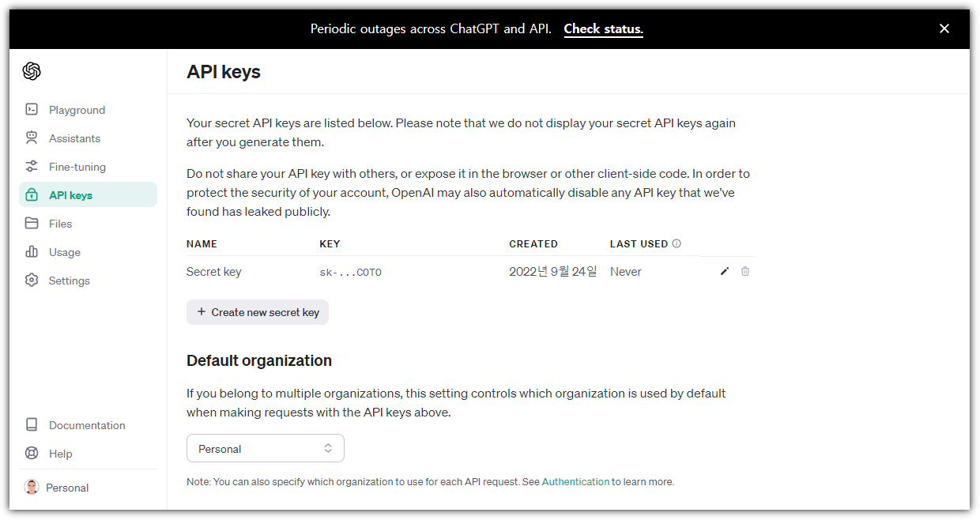Click the Usage bar chart icon
Screen dimensions: 980x520
coord(32,252)
